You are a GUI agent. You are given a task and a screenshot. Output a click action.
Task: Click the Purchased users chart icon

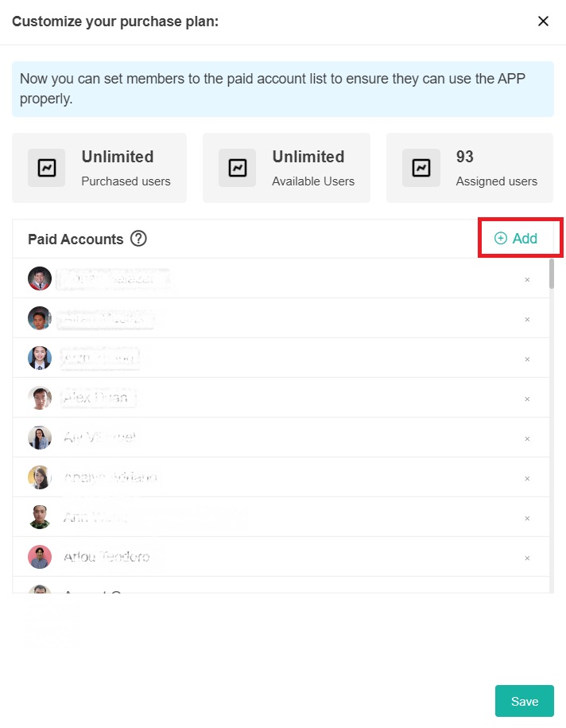(x=46, y=168)
